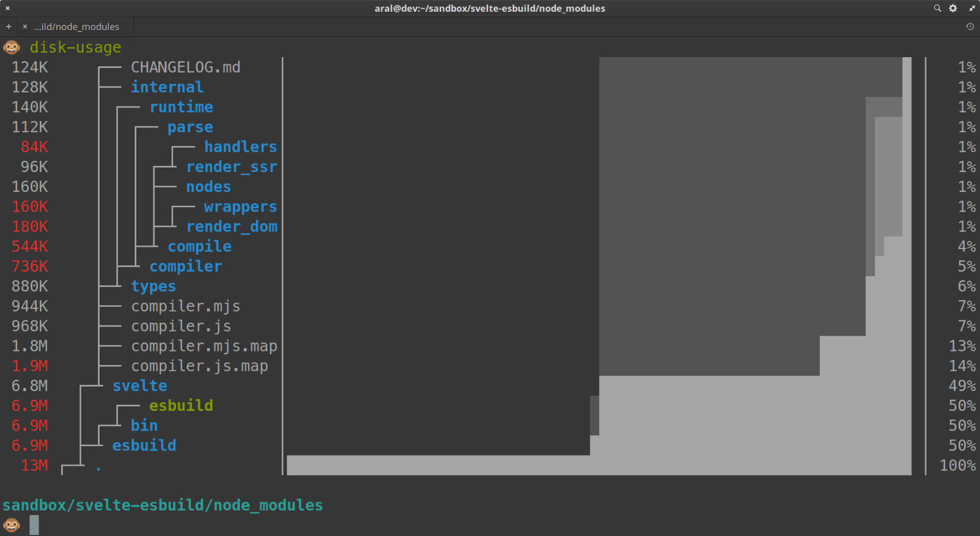Select the handlers directory entry

[x=241, y=147]
